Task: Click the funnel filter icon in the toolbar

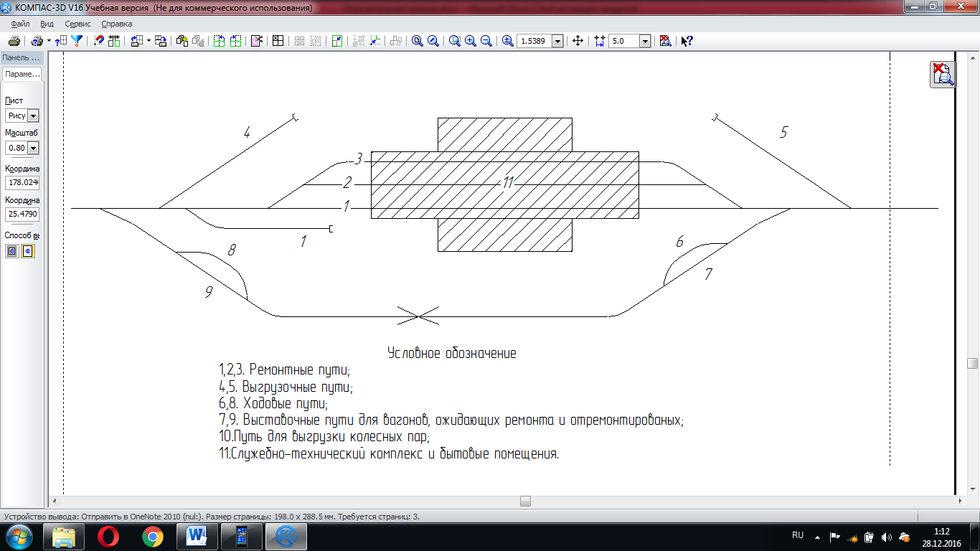Action: pyautogui.click(x=77, y=41)
